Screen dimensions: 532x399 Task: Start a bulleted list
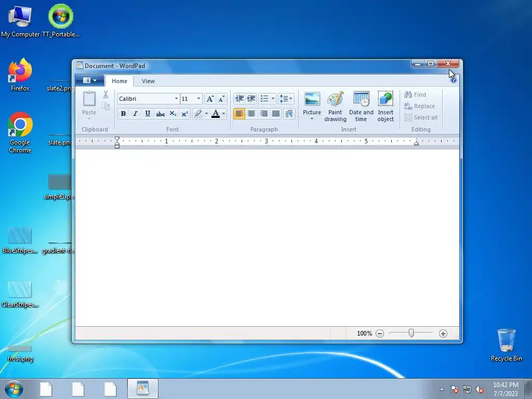[x=264, y=99]
